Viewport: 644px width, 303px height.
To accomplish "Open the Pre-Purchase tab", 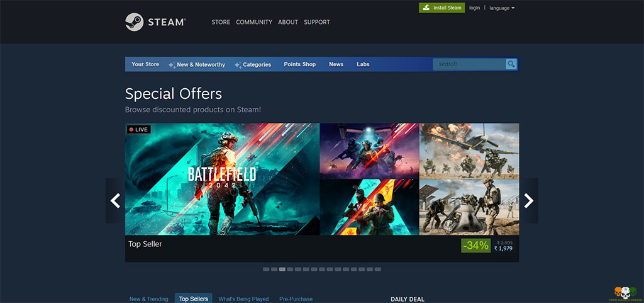I will [296, 299].
